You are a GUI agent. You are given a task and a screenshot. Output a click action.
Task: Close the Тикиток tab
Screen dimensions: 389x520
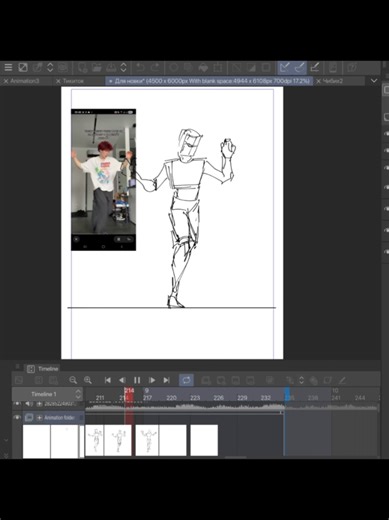(58, 81)
